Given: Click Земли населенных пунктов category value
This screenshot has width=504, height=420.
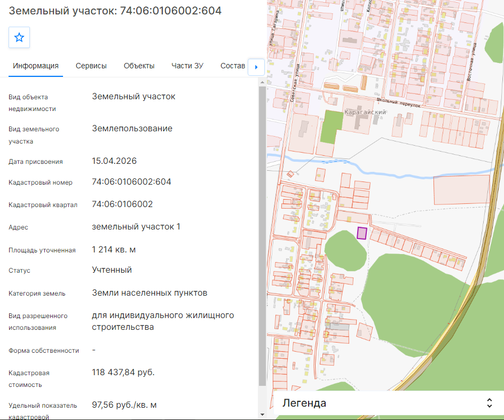Looking at the screenshot, I should (150, 293).
